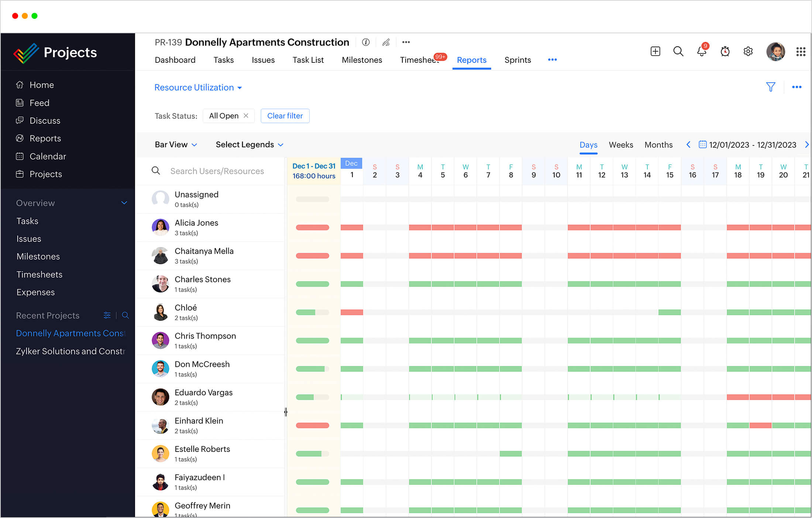
Task: Open the Reports tab
Action: tap(471, 60)
